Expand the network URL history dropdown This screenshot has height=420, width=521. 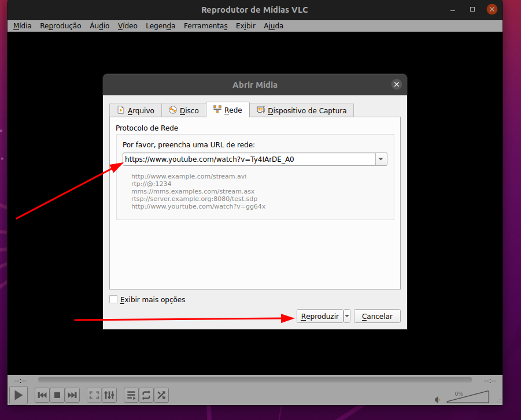pos(381,159)
